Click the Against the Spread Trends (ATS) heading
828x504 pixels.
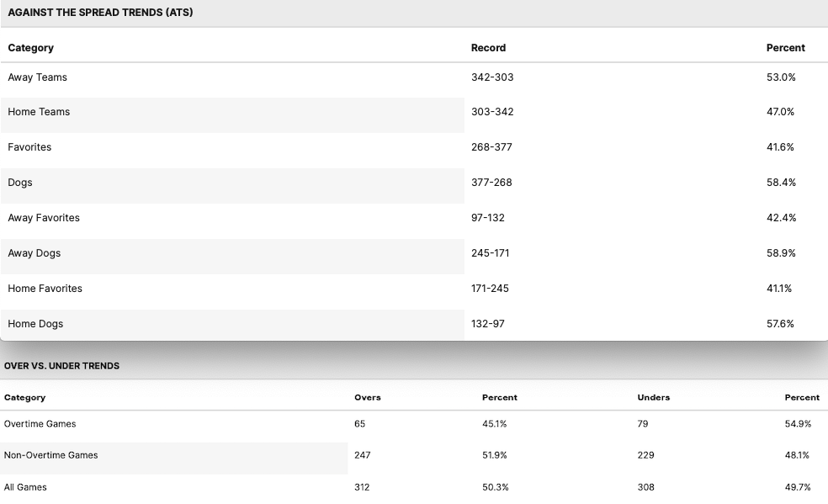pyautogui.click(x=100, y=13)
